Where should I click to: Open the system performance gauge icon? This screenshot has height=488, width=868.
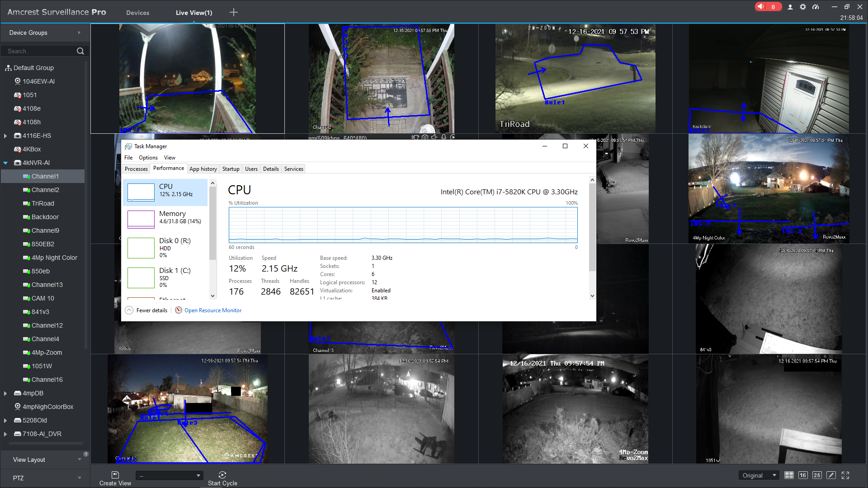(816, 7)
